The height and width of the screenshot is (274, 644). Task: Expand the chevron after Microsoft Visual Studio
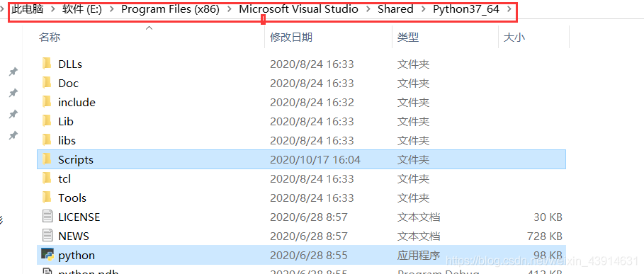(x=368, y=9)
